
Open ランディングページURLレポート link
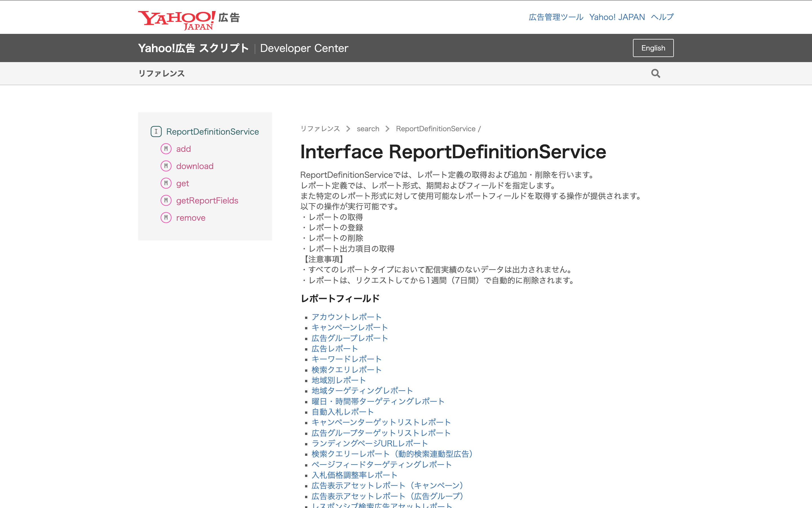pyautogui.click(x=370, y=443)
